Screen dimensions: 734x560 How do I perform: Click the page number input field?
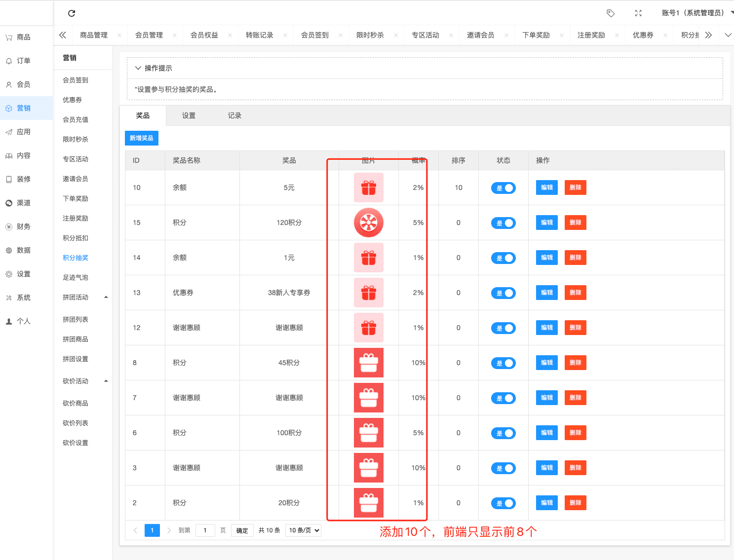[205, 530]
